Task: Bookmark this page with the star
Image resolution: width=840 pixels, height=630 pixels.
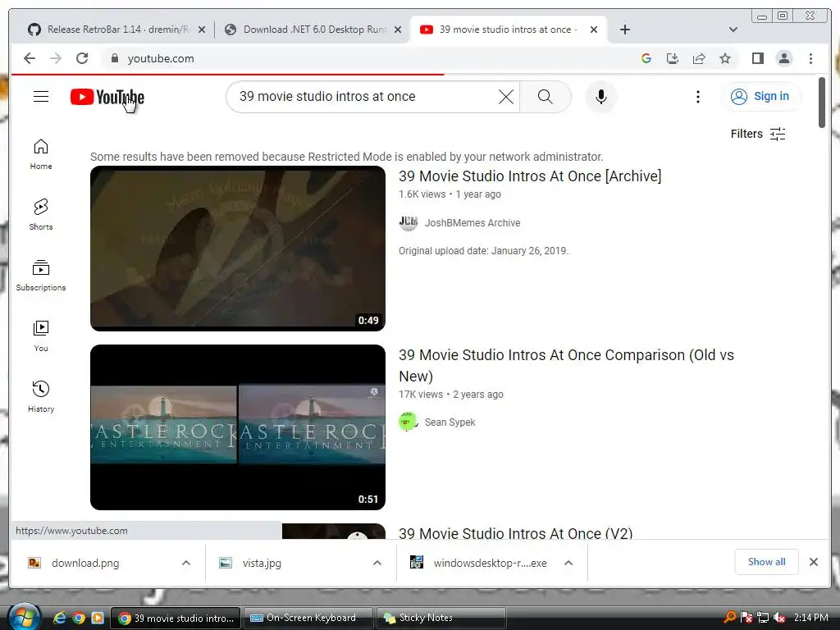Action: click(725, 58)
